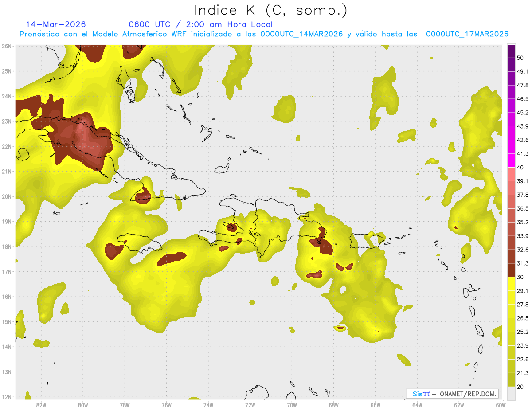Select the "22N" latitude label
532x411 pixels.
coord(7,146)
